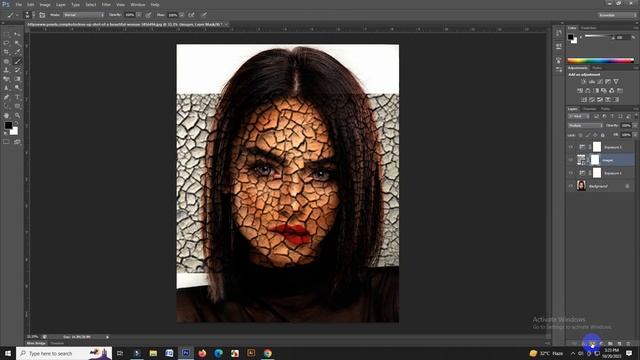Select the top Exposure layer mask thumbnail
The height and width of the screenshot is (360, 640).
597,147
